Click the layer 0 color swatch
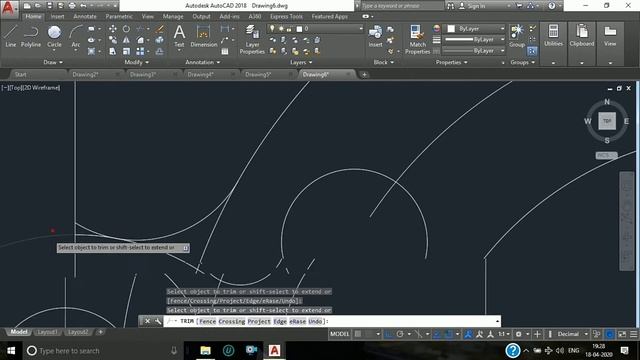Image resolution: width=640 pixels, height=360 pixels. [299, 29]
